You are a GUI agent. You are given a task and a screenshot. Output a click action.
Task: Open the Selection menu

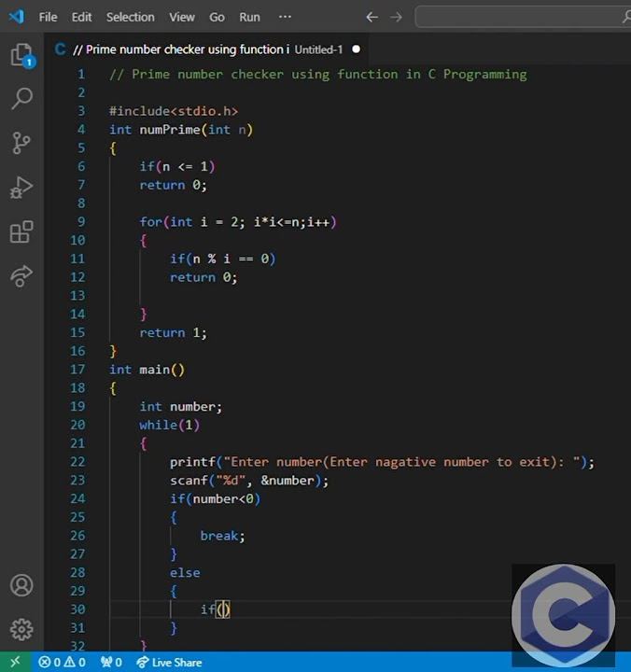(x=131, y=17)
